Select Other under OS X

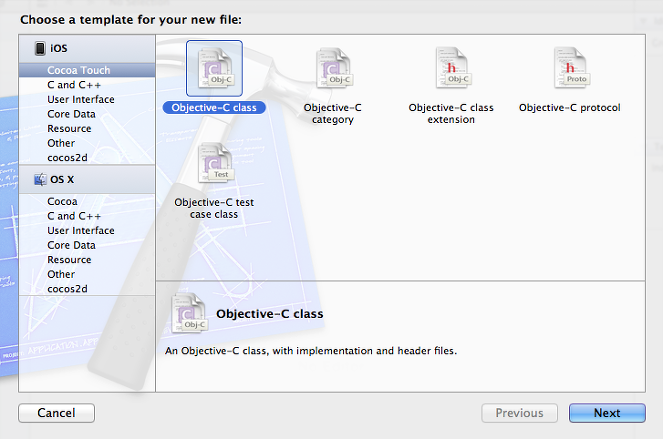pyautogui.click(x=87, y=274)
